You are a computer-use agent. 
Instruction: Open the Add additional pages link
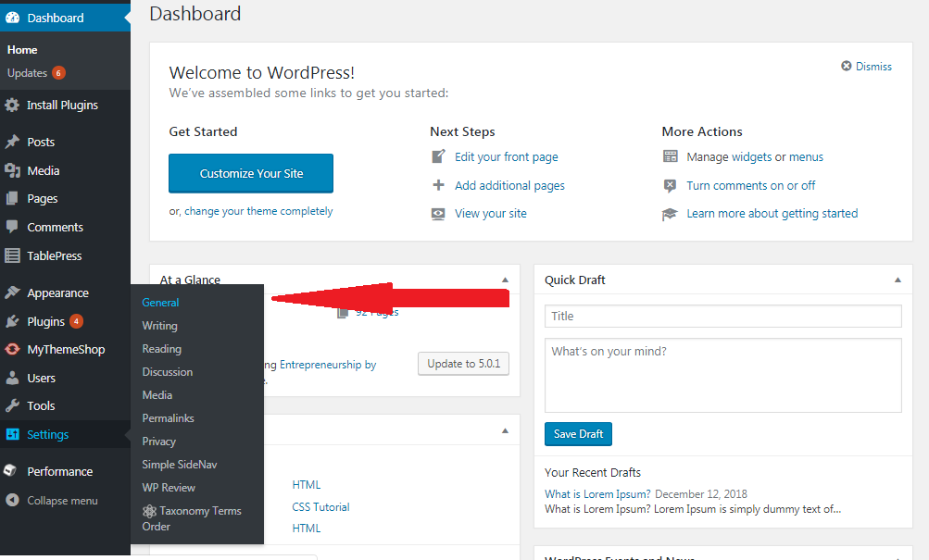pyautogui.click(x=510, y=185)
